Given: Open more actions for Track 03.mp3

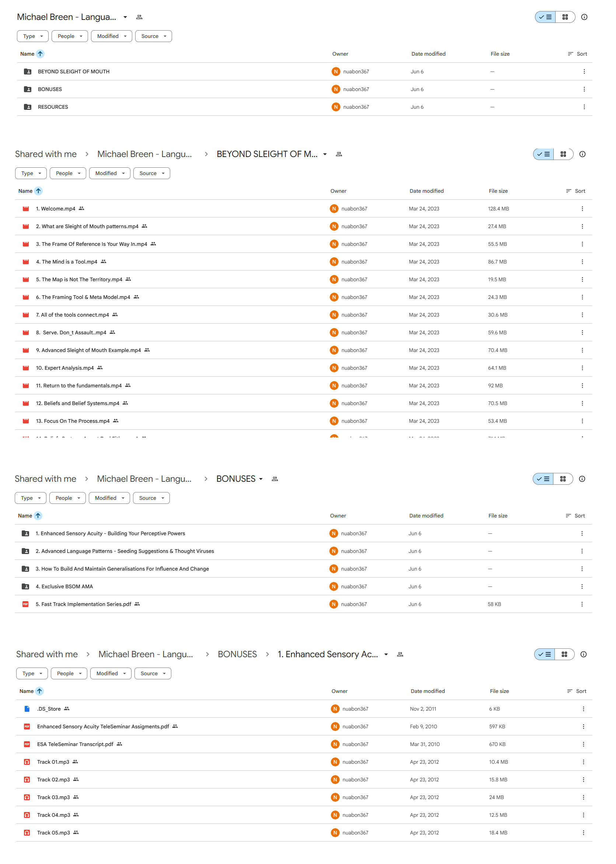Looking at the screenshot, I should tap(583, 798).
